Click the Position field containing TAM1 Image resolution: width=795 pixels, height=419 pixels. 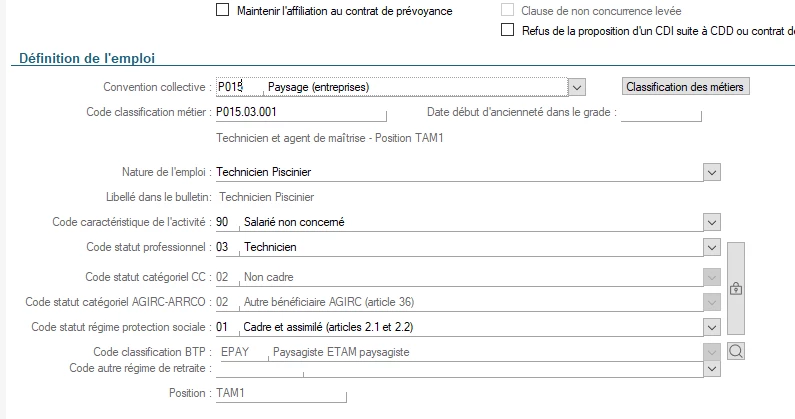[280, 394]
